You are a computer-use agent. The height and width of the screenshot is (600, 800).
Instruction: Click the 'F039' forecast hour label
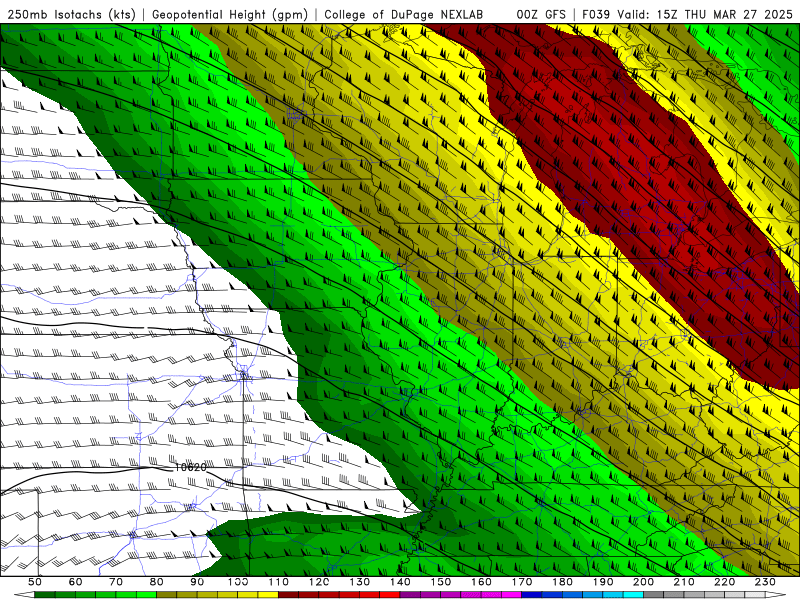pyautogui.click(x=596, y=14)
